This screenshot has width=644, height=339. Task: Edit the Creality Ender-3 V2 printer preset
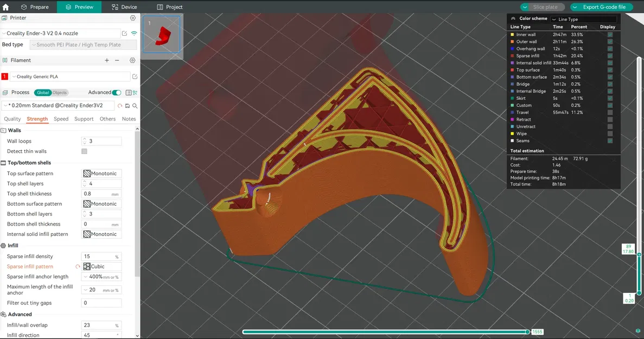(124, 33)
